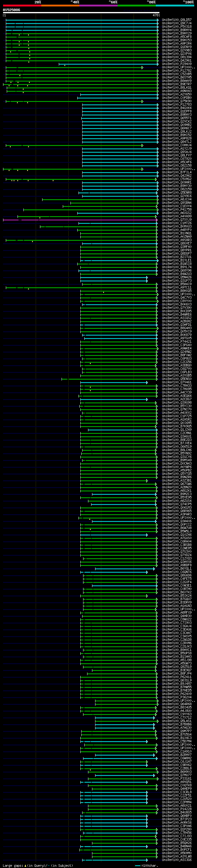197x868 pixels.
Task: Open hit UniRef100_Q9LD57
Action: click(x=176, y=20)
